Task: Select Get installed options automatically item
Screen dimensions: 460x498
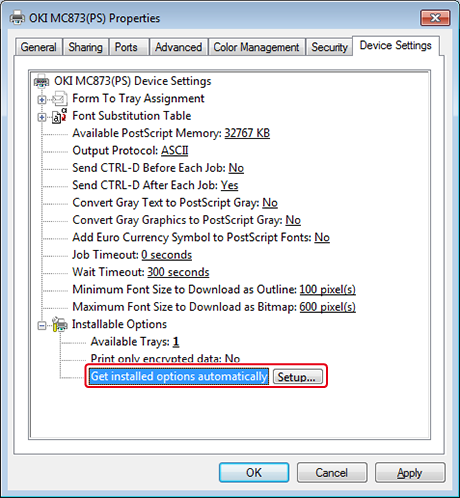Action: click(x=179, y=376)
